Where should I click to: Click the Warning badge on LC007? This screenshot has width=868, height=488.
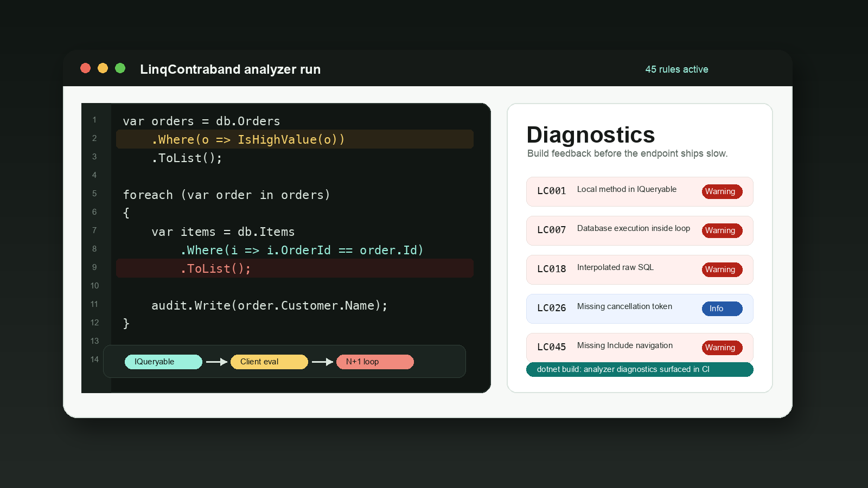click(722, 230)
